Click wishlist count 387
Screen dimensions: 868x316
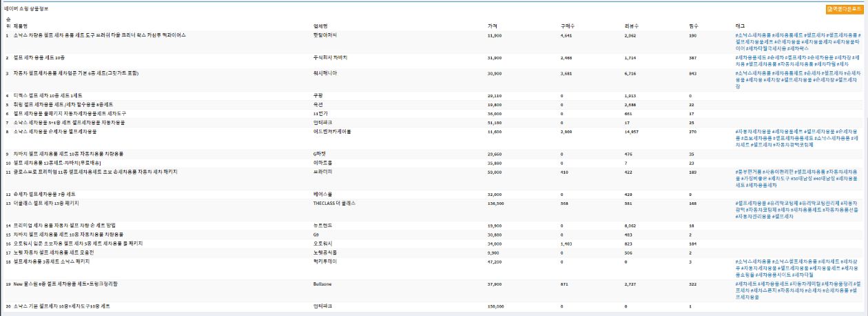click(692, 57)
